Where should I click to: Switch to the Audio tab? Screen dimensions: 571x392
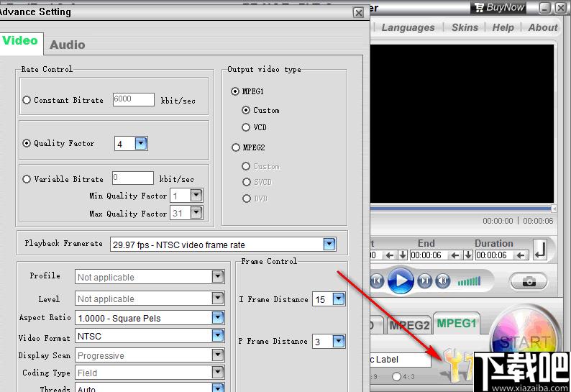tap(67, 45)
